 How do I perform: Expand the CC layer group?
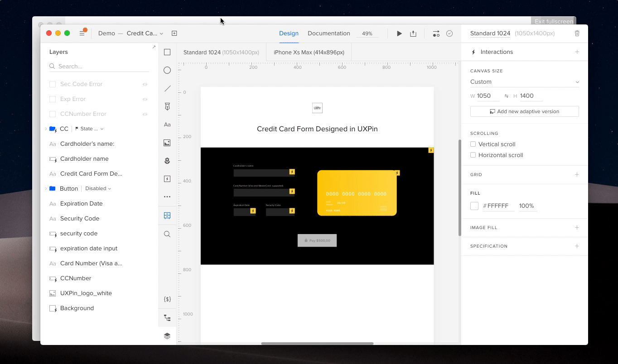46,129
